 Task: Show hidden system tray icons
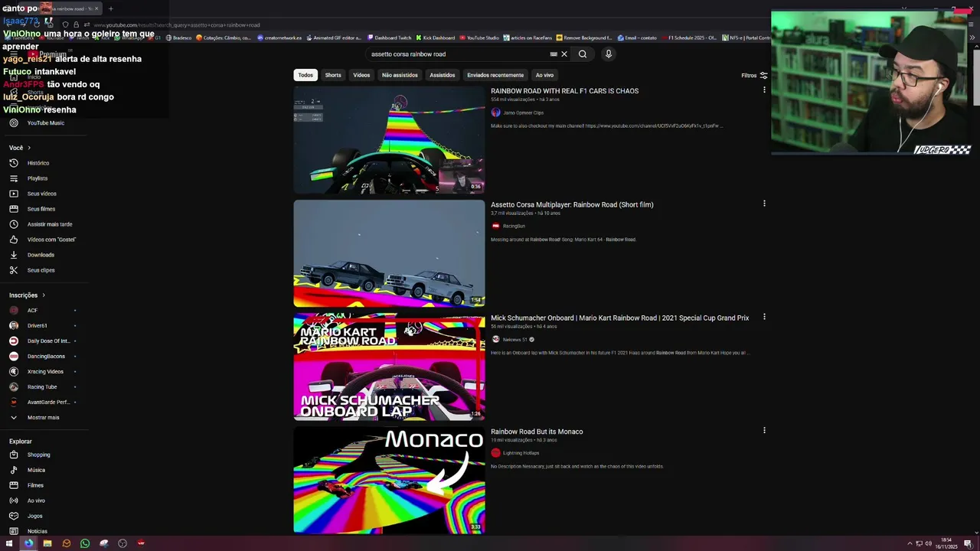910,543
